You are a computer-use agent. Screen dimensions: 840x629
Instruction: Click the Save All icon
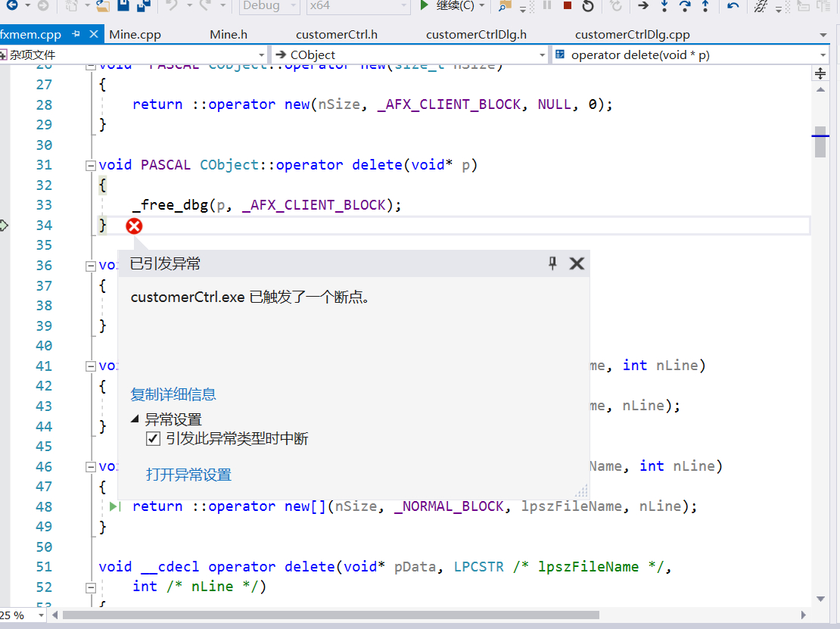(143, 5)
